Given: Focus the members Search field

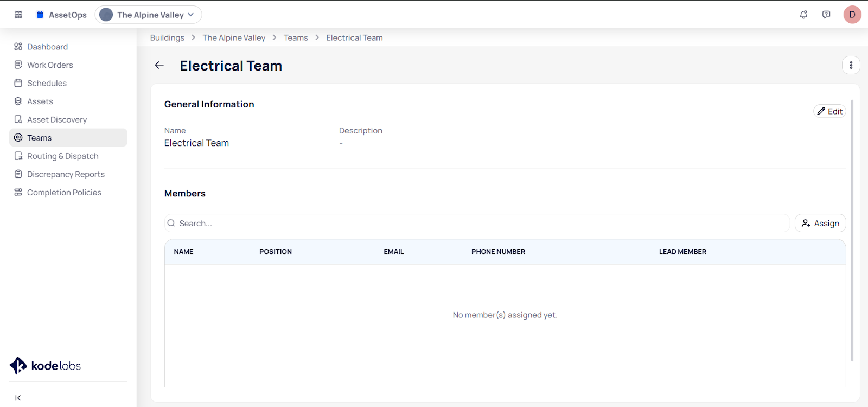Looking at the screenshot, I should point(477,223).
